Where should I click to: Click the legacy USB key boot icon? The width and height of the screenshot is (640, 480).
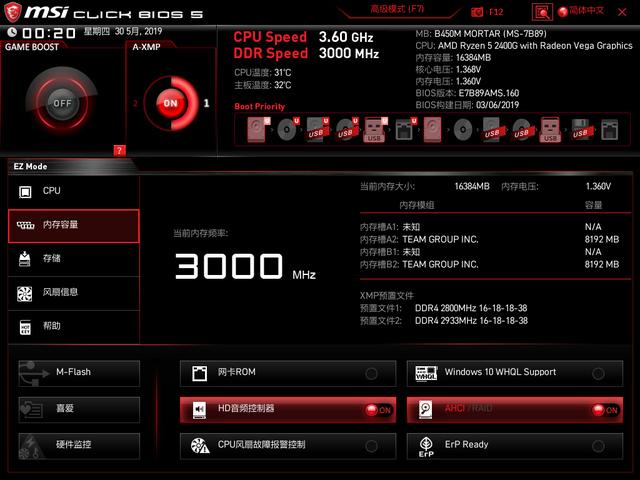[x=550, y=130]
